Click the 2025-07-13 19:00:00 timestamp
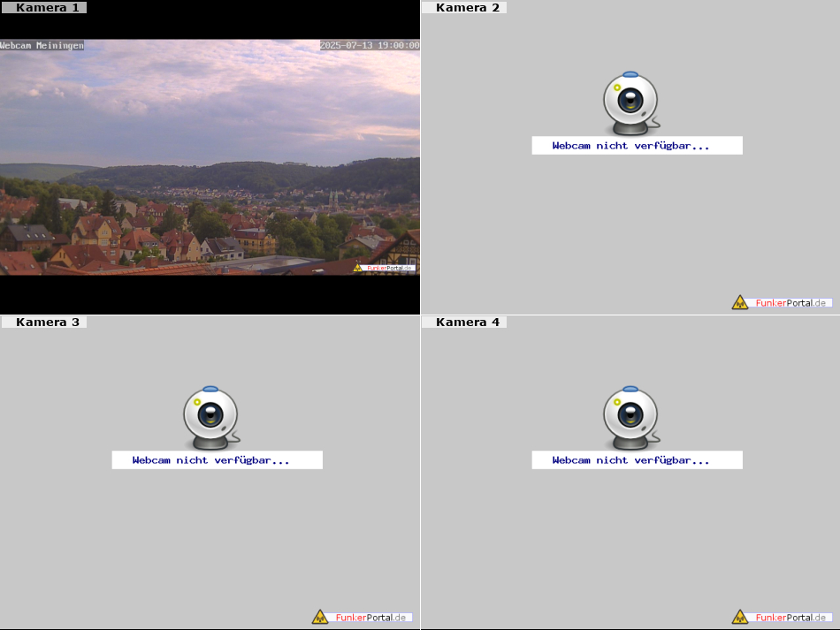 coord(370,45)
